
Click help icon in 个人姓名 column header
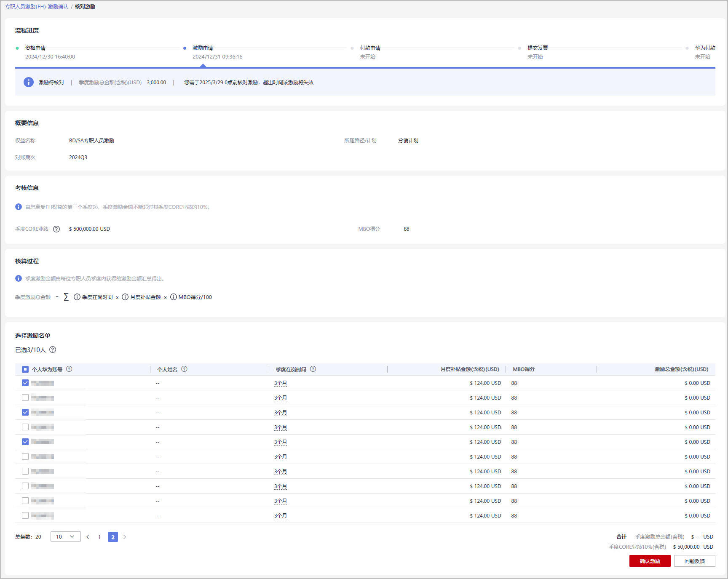[x=185, y=369]
